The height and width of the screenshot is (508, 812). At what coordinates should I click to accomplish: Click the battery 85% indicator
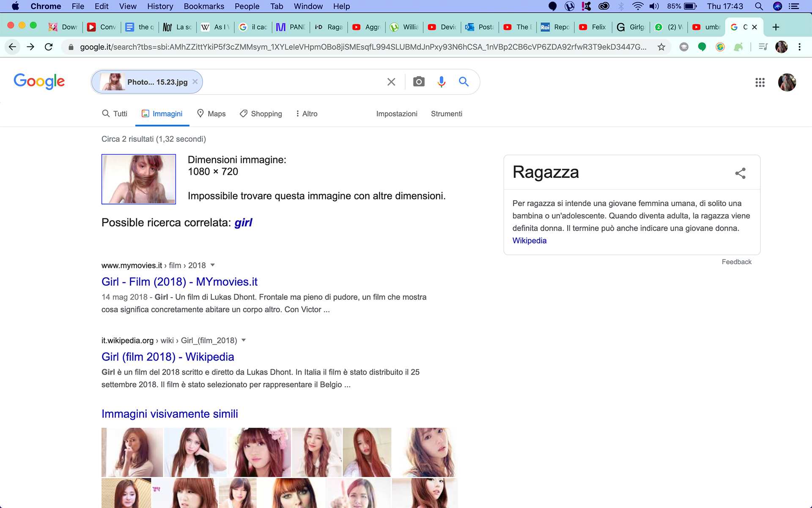(682, 6)
